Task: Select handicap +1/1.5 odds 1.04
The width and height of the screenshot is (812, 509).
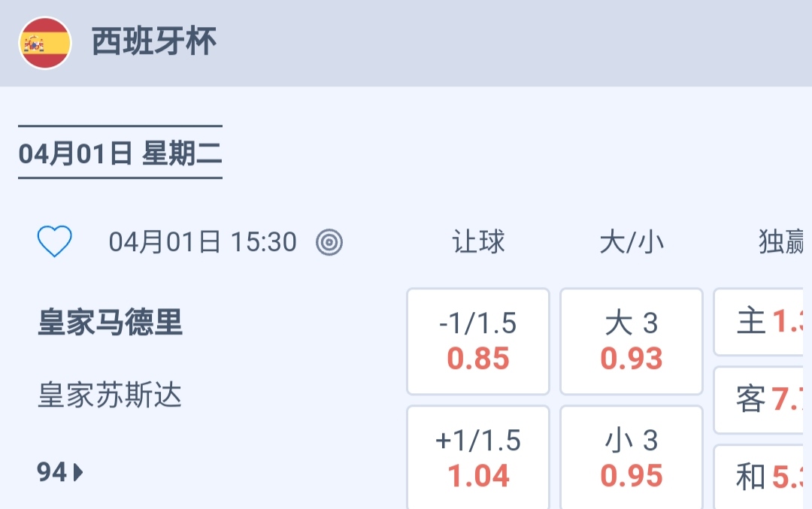Action: pyautogui.click(x=478, y=458)
